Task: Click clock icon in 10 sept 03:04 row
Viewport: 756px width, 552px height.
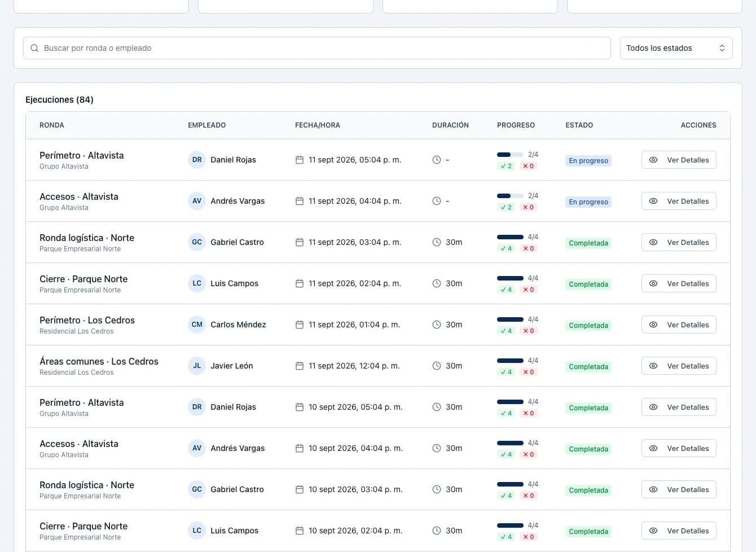Action: [x=437, y=489]
